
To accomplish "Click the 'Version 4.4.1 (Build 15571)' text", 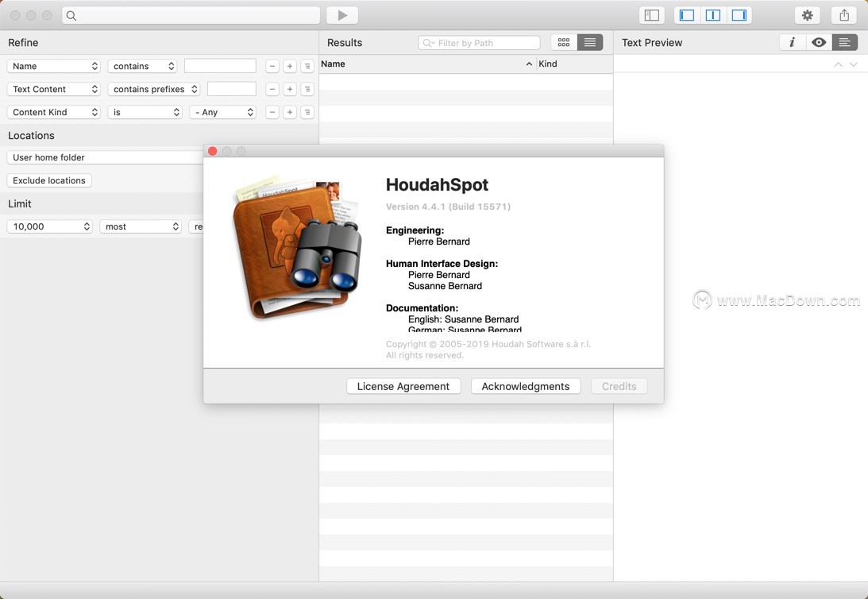I will coord(449,207).
